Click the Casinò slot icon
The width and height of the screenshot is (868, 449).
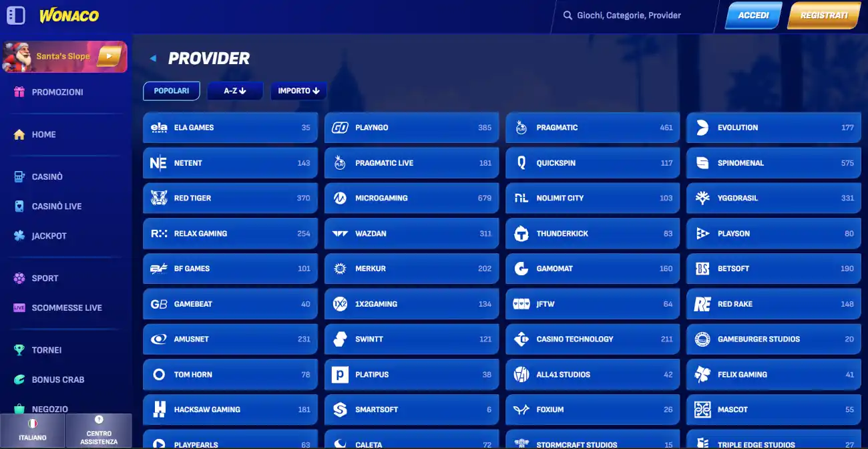[19, 177]
